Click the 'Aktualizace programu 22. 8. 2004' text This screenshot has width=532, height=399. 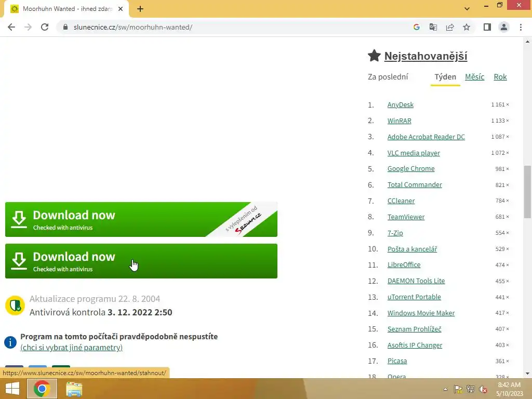pyautogui.click(x=95, y=299)
